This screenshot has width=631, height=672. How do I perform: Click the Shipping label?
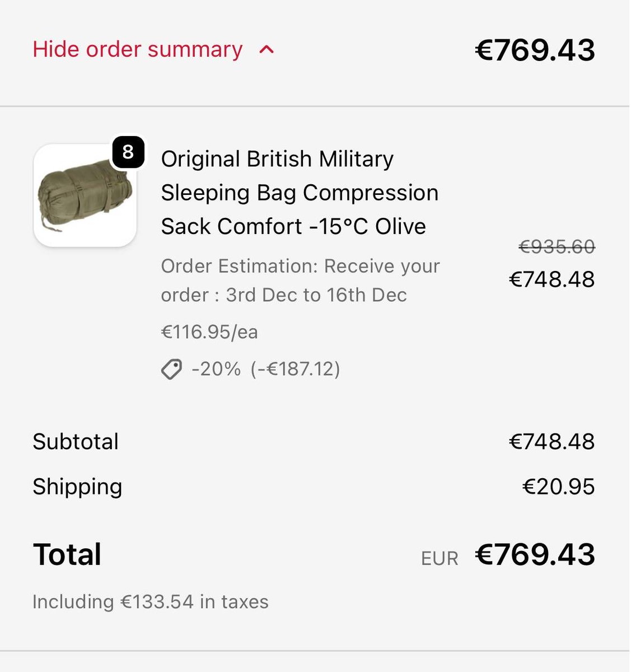click(x=77, y=487)
